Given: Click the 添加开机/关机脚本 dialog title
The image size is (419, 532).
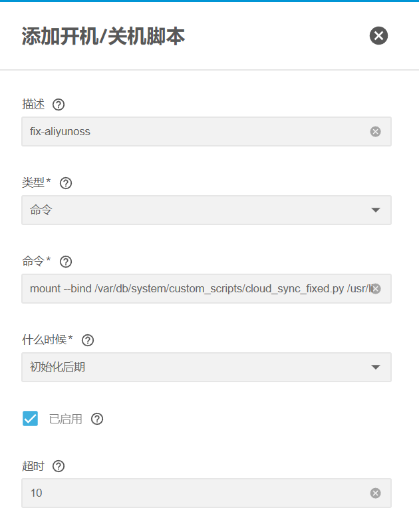Looking at the screenshot, I should [x=103, y=37].
